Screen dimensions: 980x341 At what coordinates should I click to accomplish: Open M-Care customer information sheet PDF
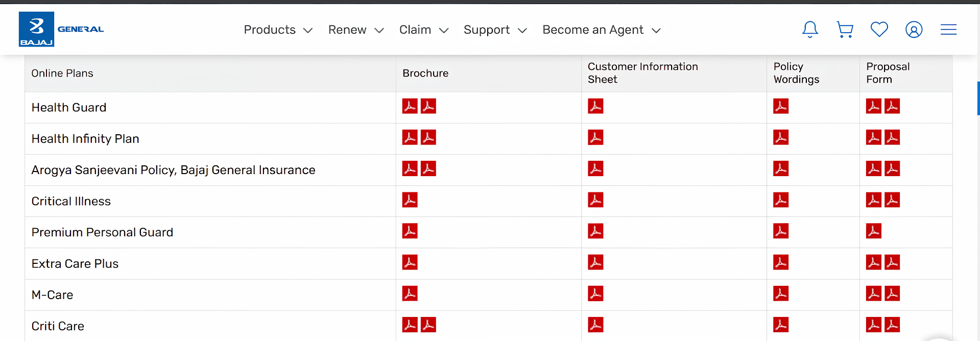[595, 294]
